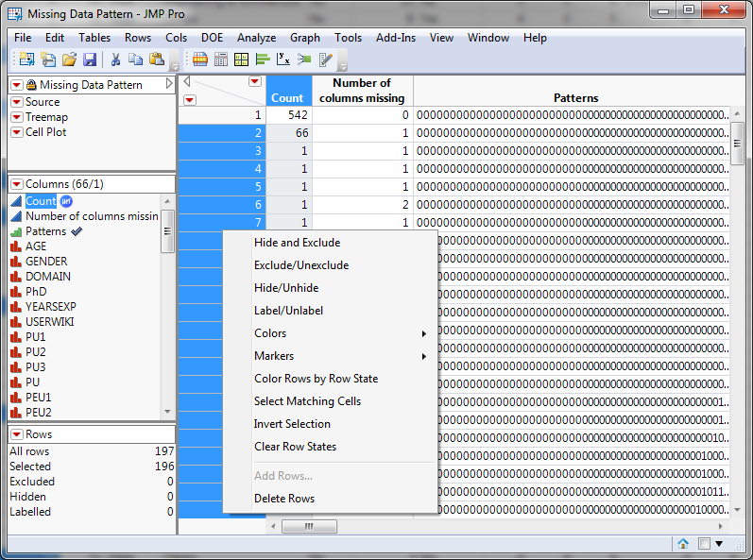The height and width of the screenshot is (560, 753).
Task: Choose Clear Row States
Action: tap(331, 447)
